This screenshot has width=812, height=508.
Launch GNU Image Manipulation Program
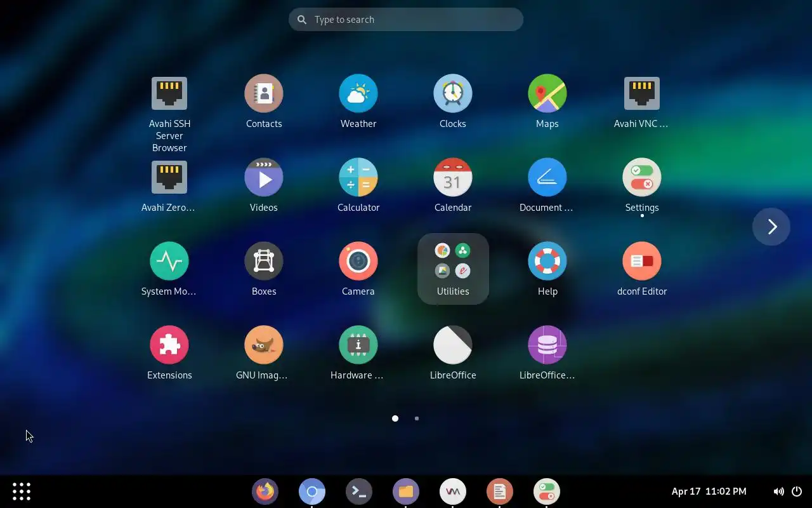[264, 345]
